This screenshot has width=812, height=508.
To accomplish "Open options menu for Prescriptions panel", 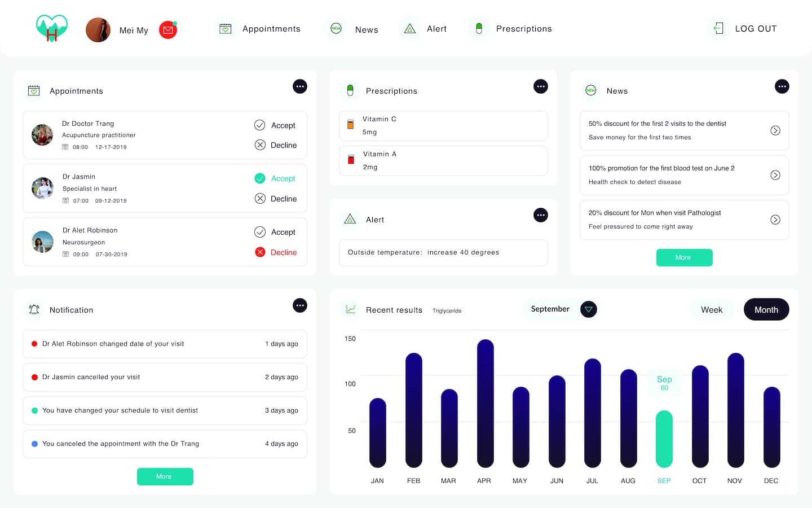I will tap(541, 86).
